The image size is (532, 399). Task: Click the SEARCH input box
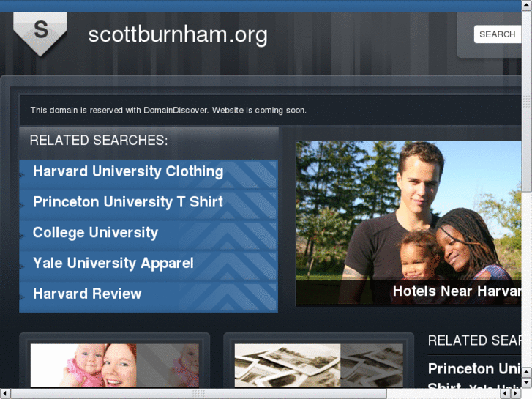(498, 34)
